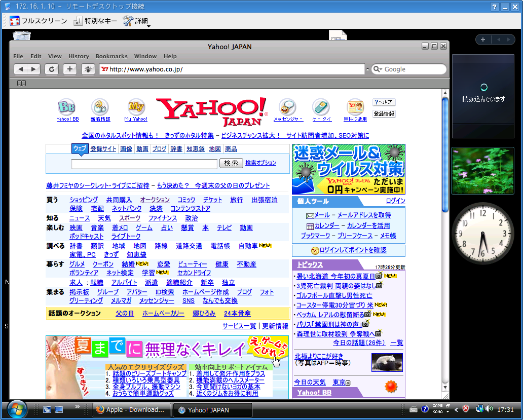Viewport: 523px width, 420px height.
Task: Open the View menu
Action: (55, 56)
